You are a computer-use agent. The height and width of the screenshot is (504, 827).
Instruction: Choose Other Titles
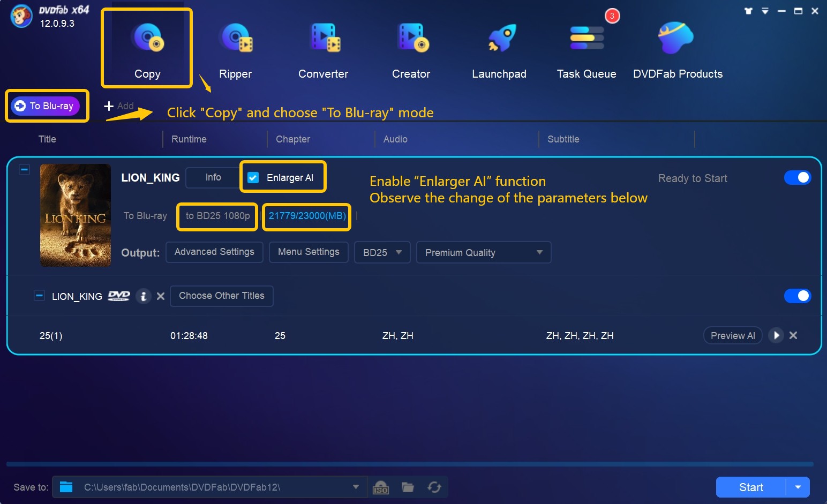pyautogui.click(x=222, y=296)
